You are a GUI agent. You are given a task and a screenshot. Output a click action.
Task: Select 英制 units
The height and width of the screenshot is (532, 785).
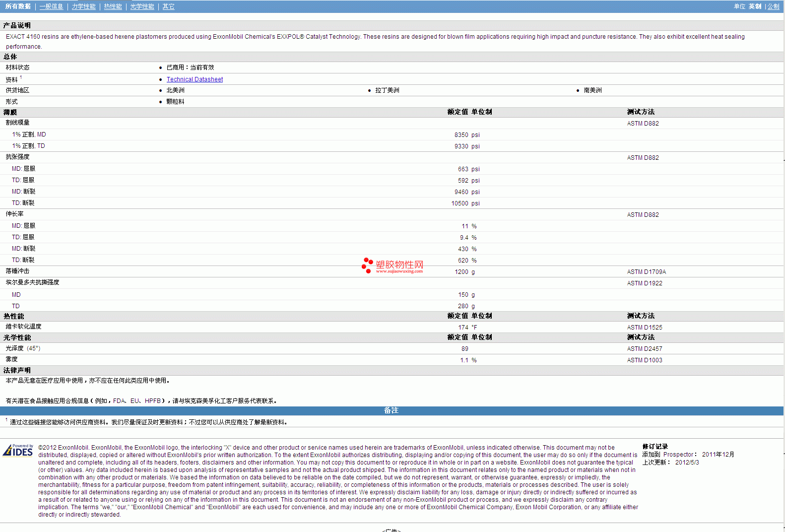[755, 6]
